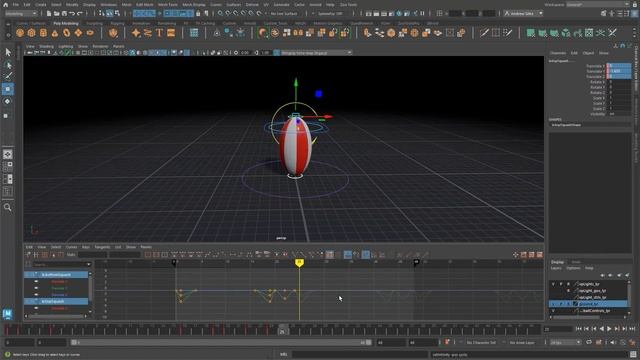
Task: Click the yellow current time marker in Graph Editor
Action: 299,263
